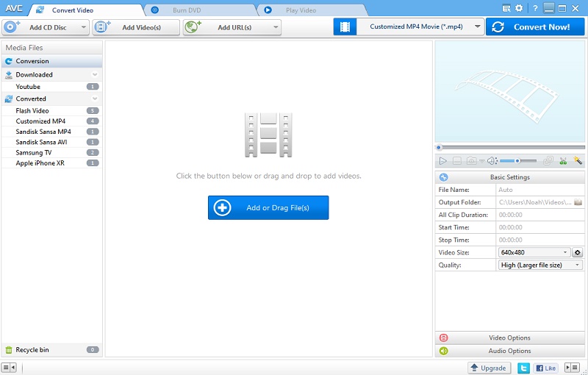Expand the Add CD Disc dropdown arrow
The width and height of the screenshot is (588, 375).
[83, 27]
